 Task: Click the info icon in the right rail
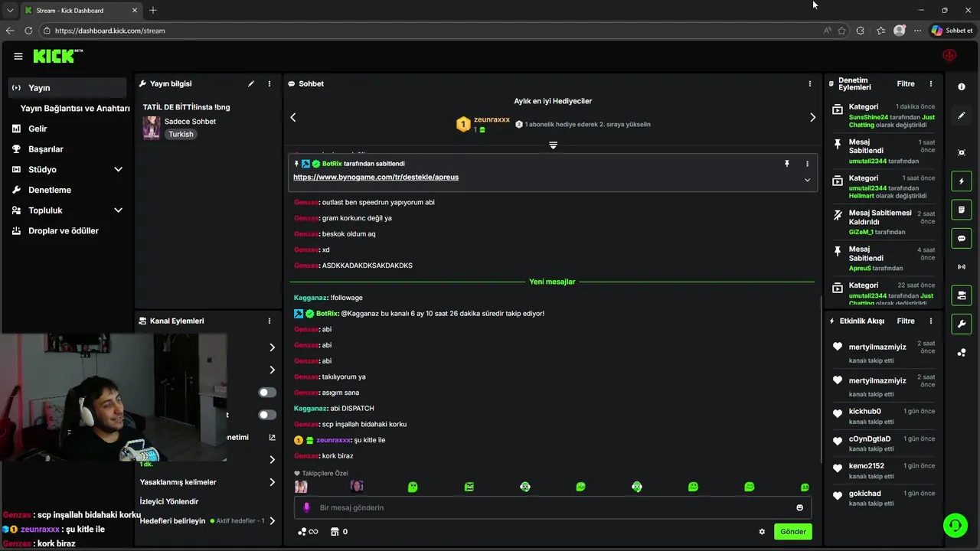click(962, 86)
